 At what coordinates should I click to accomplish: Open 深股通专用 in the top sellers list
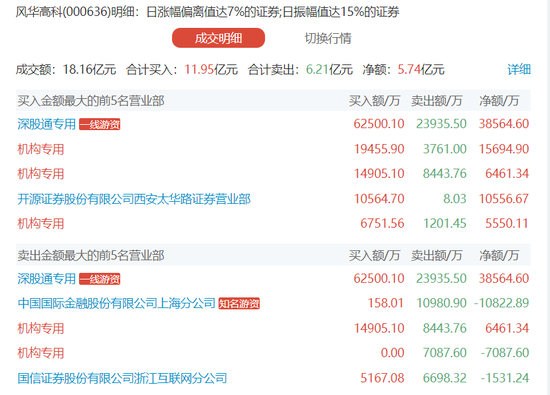click(47, 279)
